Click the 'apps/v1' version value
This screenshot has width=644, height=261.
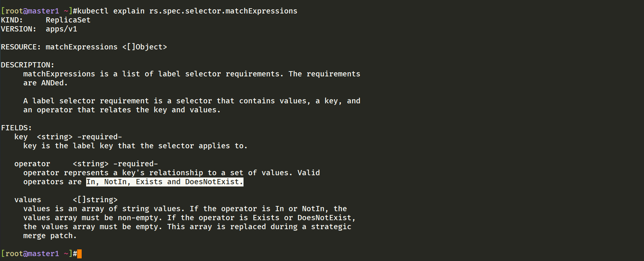click(x=61, y=29)
